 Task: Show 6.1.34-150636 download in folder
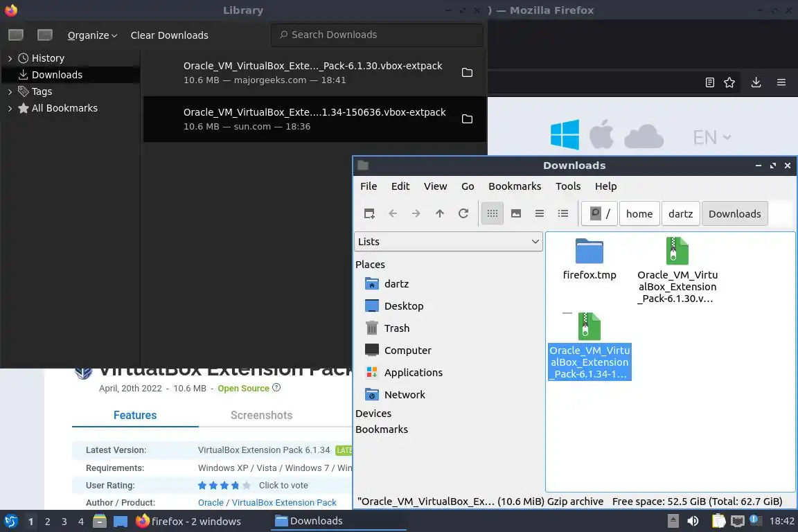pyautogui.click(x=467, y=118)
